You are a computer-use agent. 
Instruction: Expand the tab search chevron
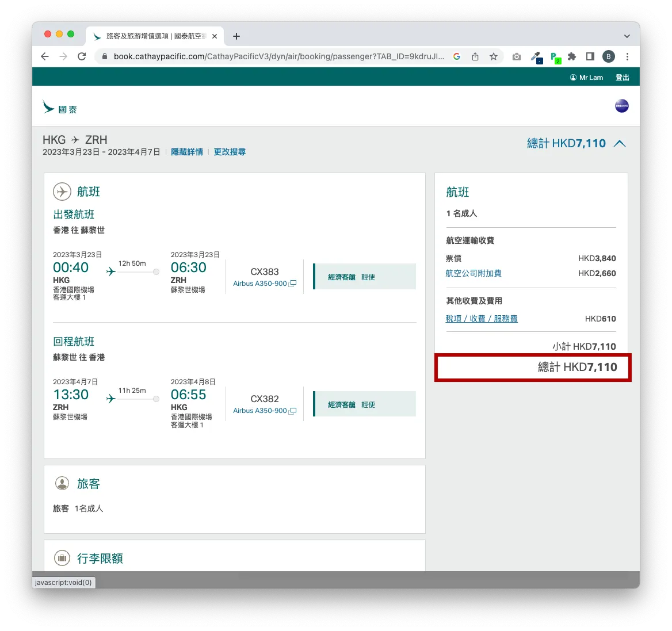pyautogui.click(x=627, y=36)
